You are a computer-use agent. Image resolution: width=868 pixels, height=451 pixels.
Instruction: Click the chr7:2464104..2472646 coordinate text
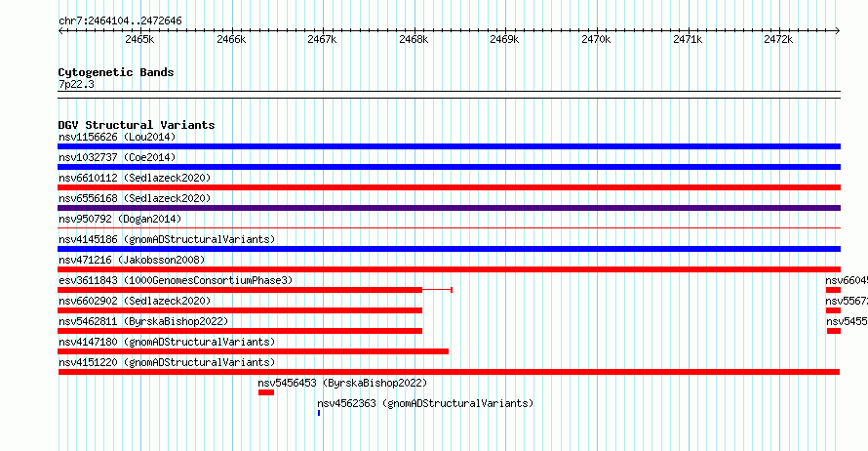120,21
